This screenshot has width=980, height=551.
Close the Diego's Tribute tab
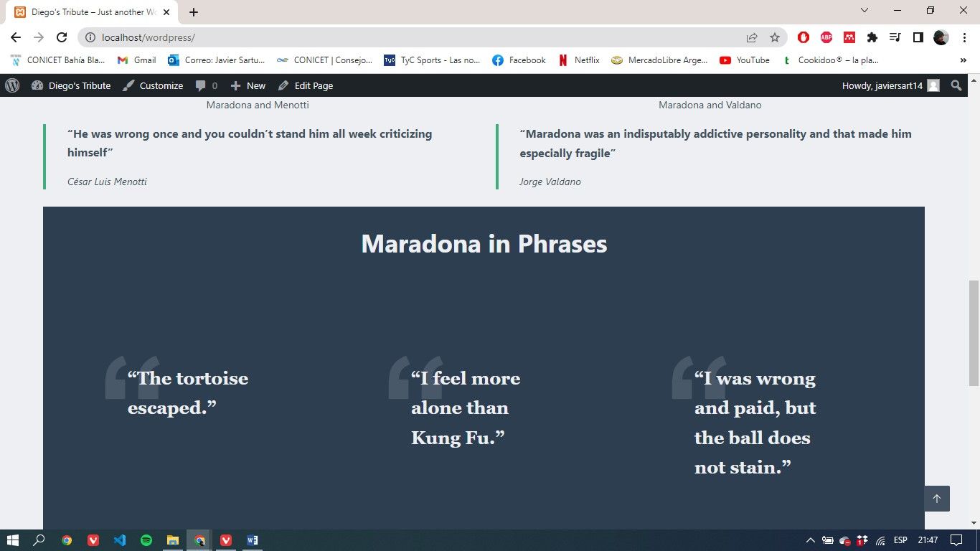click(166, 12)
